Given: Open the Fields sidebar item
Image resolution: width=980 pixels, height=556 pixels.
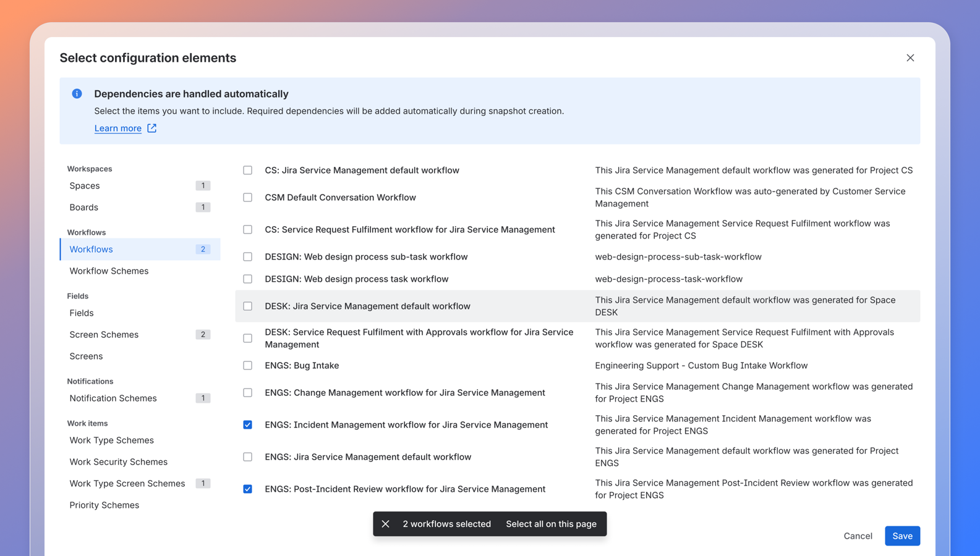Looking at the screenshot, I should tap(140, 313).
